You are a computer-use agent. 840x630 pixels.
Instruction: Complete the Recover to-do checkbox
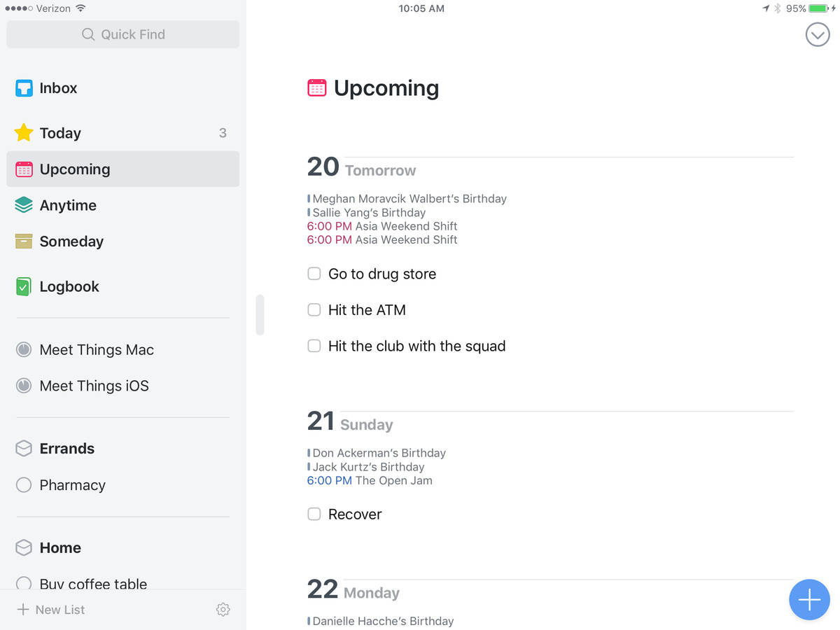coord(314,514)
